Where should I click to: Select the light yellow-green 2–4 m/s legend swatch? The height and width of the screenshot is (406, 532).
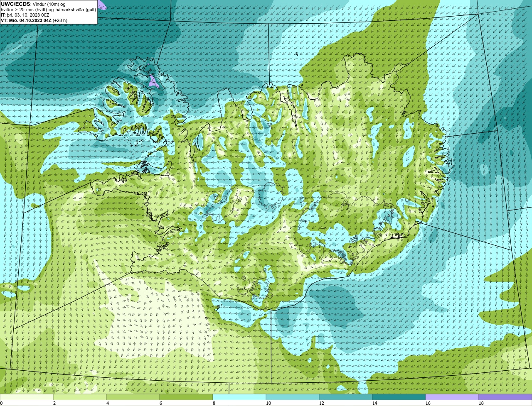point(80,397)
